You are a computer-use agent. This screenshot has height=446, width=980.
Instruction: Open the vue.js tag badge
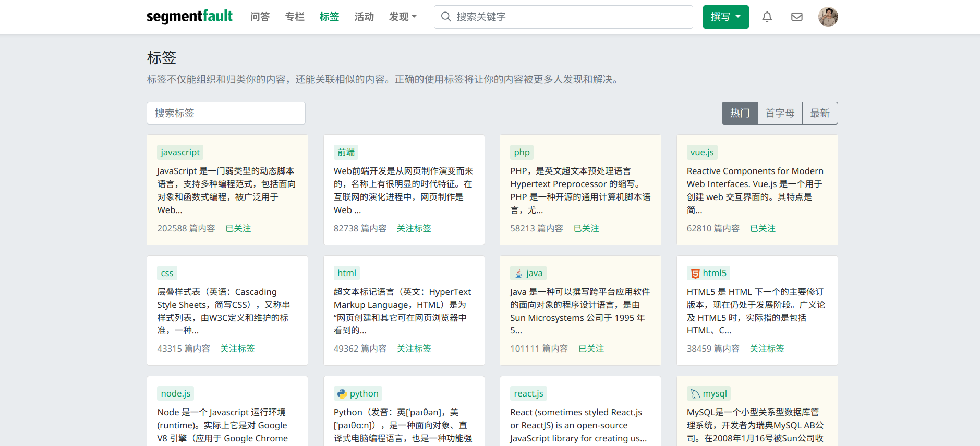point(702,152)
